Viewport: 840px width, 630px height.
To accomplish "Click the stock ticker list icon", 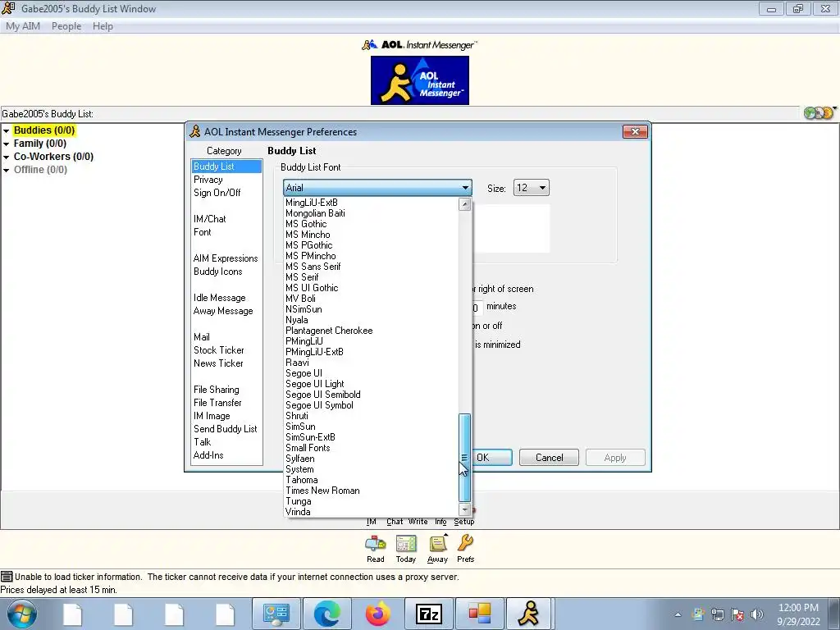I will (7, 577).
